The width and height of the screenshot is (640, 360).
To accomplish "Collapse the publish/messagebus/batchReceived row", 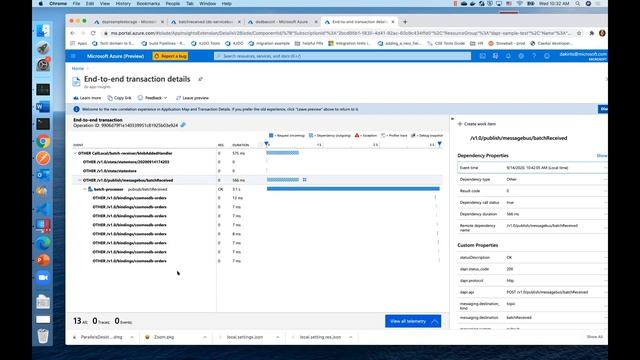I will (80, 180).
